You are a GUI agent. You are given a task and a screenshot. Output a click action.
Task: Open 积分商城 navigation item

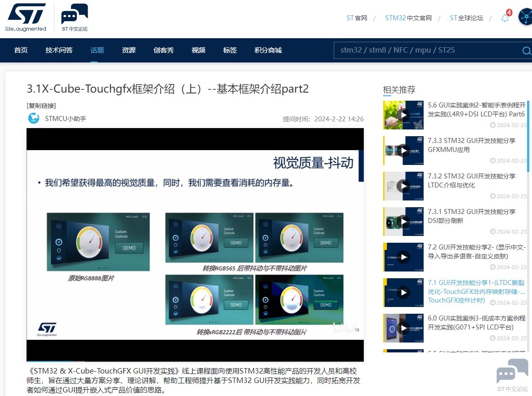pyautogui.click(x=268, y=50)
